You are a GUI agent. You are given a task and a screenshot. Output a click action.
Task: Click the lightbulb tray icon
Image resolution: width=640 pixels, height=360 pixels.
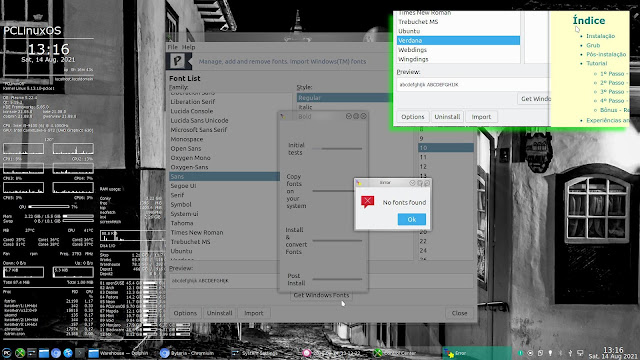(x=550, y=353)
